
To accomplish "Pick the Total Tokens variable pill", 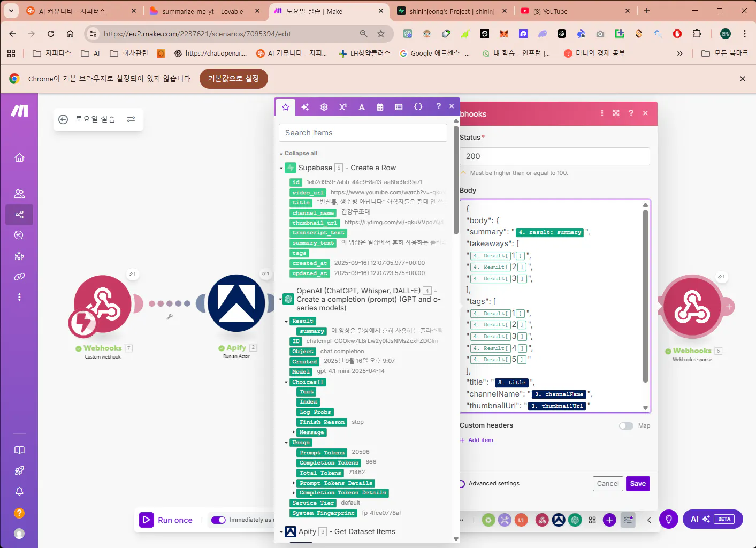I will point(320,473).
